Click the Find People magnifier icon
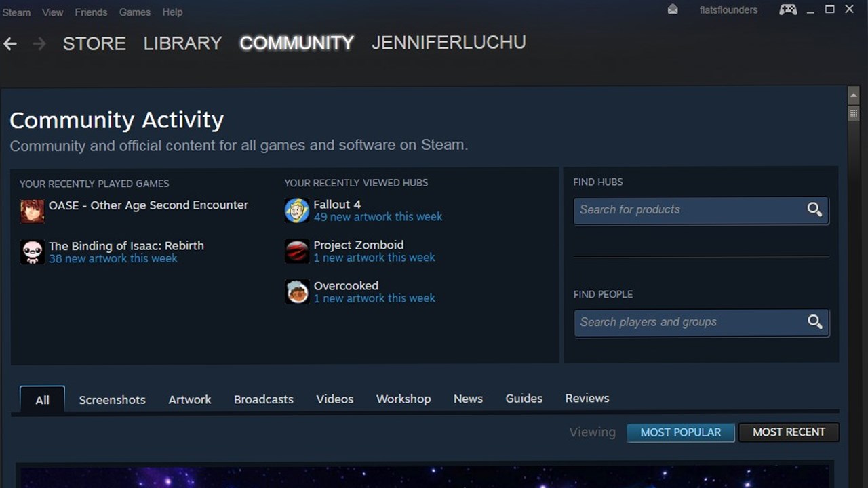 pos(814,322)
